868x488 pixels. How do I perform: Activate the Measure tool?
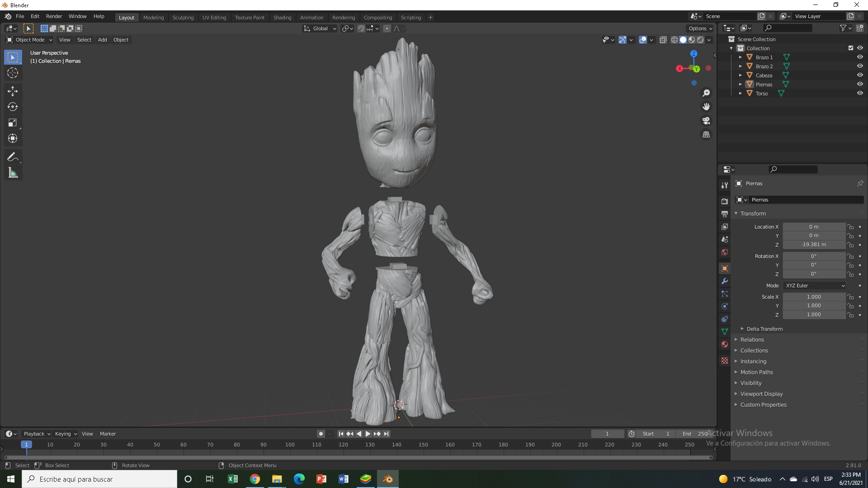click(x=13, y=172)
